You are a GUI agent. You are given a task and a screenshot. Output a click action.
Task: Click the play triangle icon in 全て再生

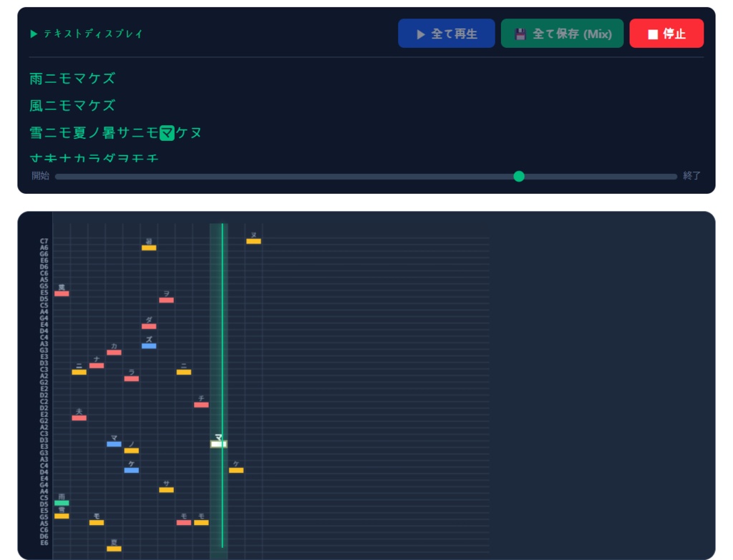click(x=422, y=33)
